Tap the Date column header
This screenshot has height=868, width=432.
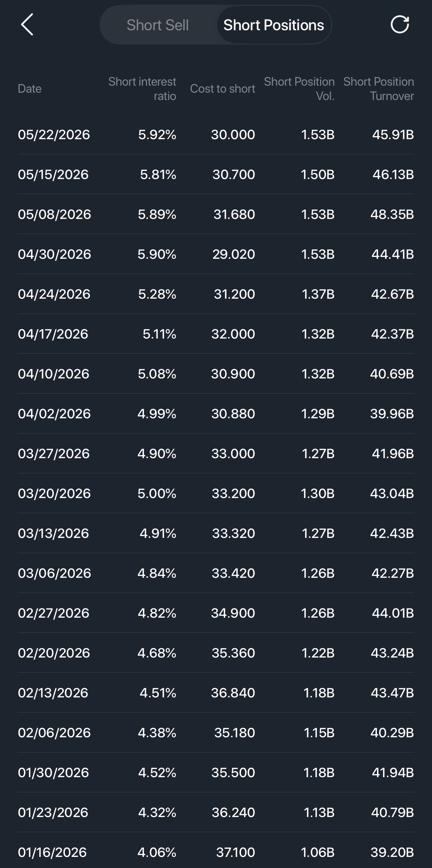30,89
